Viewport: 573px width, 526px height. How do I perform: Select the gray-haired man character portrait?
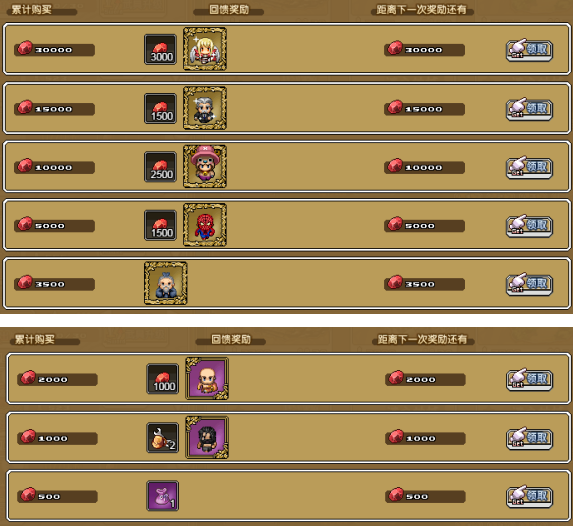pyautogui.click(x=205, y=108)
